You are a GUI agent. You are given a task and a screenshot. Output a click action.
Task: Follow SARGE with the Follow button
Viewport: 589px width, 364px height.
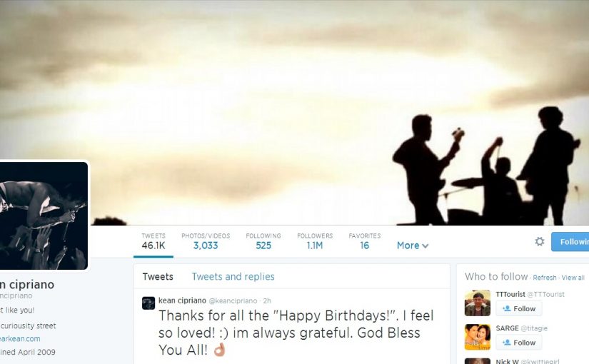click(x=518, y=343)
